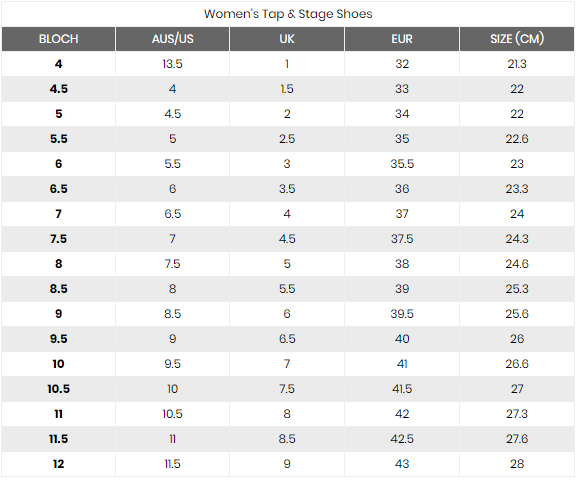Click EUR value 41.5
580x482 pixels.
(x=402, y=389)
